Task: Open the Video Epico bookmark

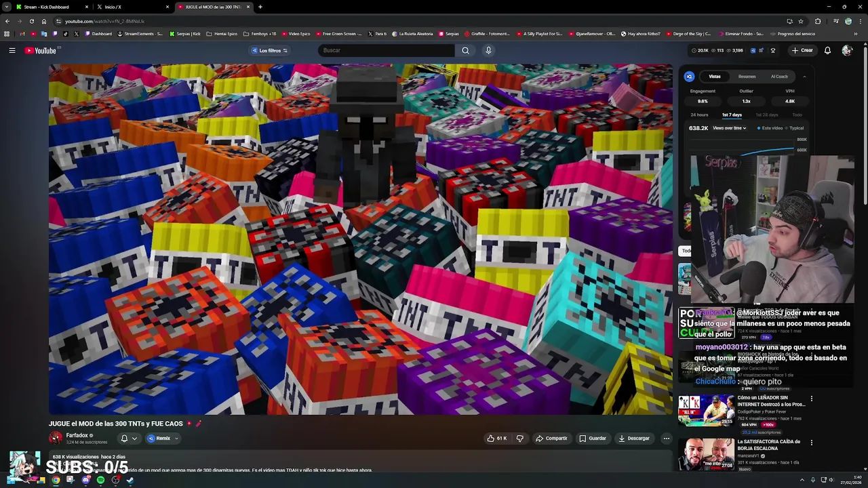Action: [x=295, y=34]
